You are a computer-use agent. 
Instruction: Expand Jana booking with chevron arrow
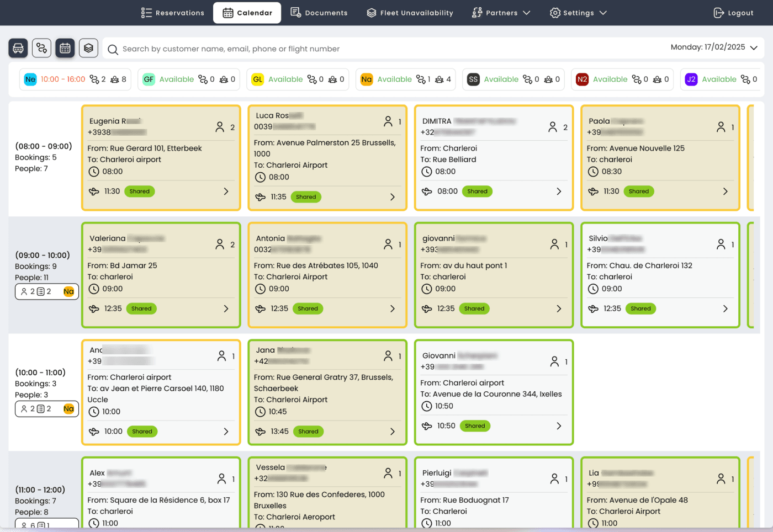click(x=393, y=432)
